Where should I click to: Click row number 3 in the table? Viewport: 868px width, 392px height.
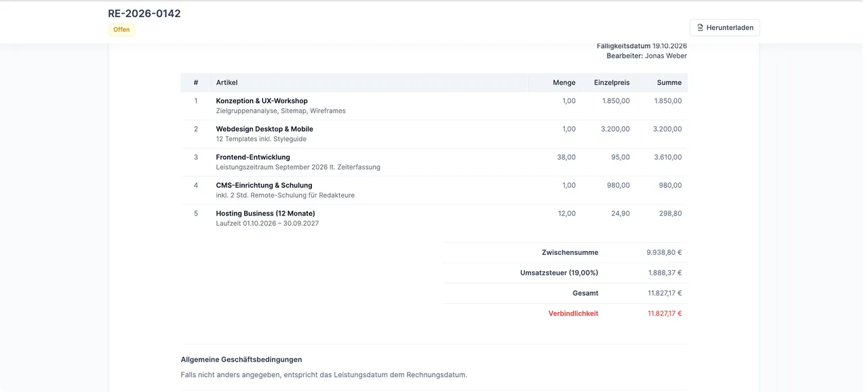coord(196,157)
